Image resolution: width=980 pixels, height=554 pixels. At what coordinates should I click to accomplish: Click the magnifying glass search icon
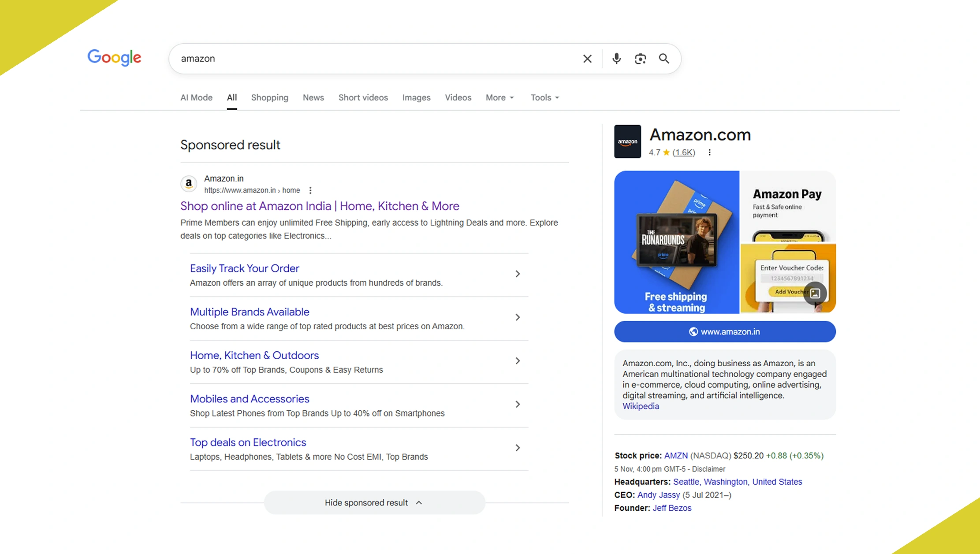coord(664,59)
